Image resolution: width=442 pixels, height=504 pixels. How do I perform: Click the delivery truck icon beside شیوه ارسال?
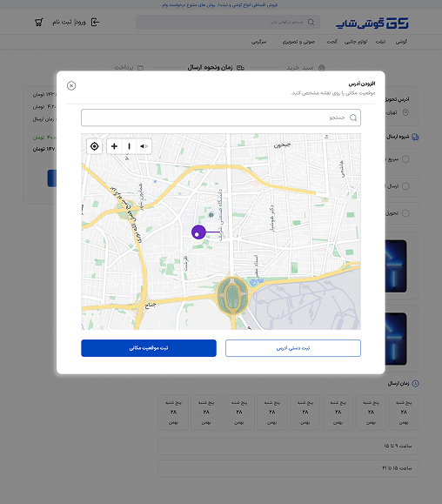tap(415, 137)
